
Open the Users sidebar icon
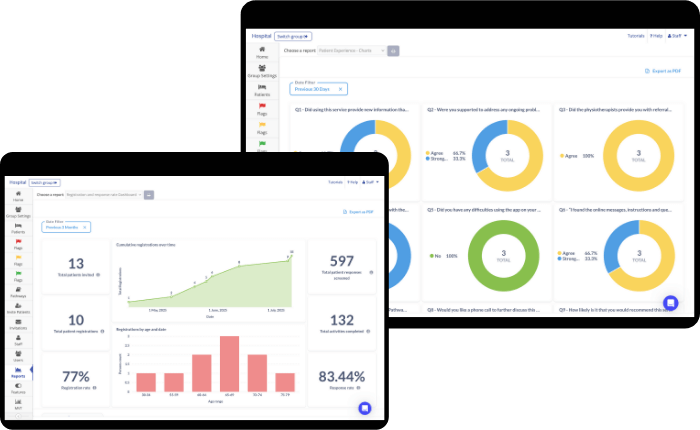tap(18, 356)
